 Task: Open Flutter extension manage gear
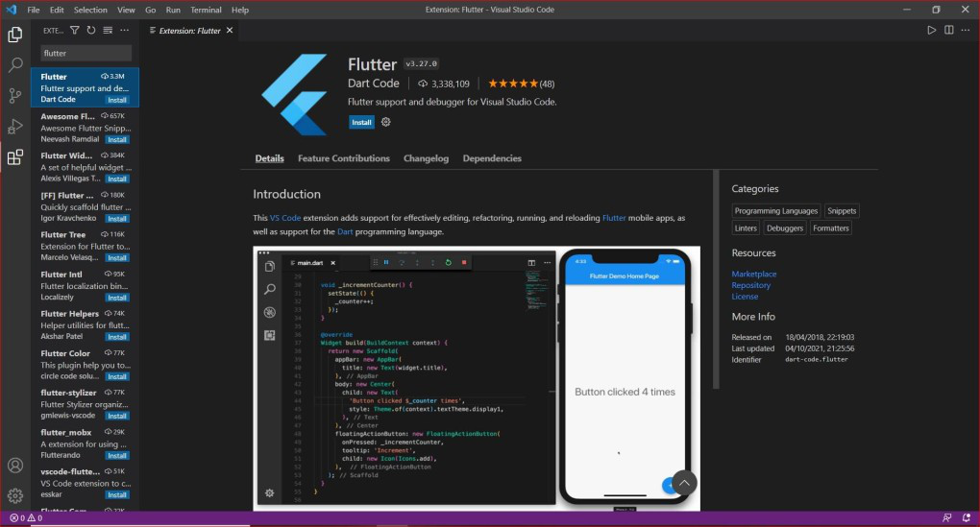[385, 122]
